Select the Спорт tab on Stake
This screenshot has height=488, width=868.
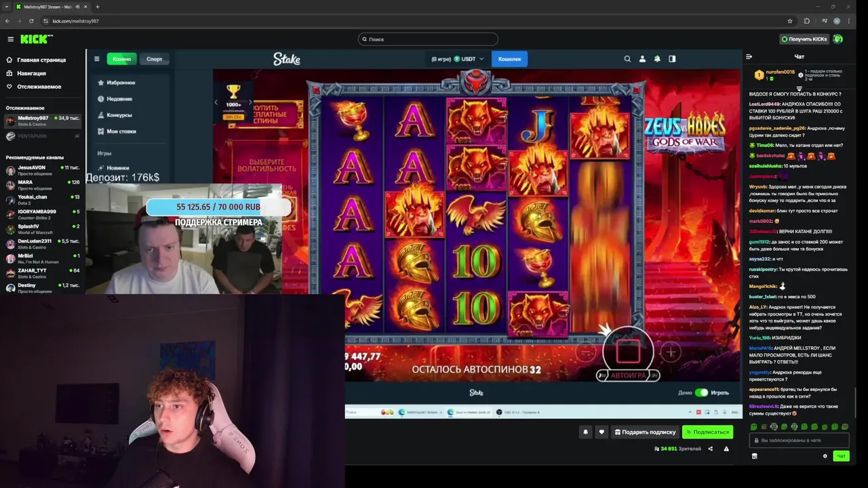(x=155, y=59)
